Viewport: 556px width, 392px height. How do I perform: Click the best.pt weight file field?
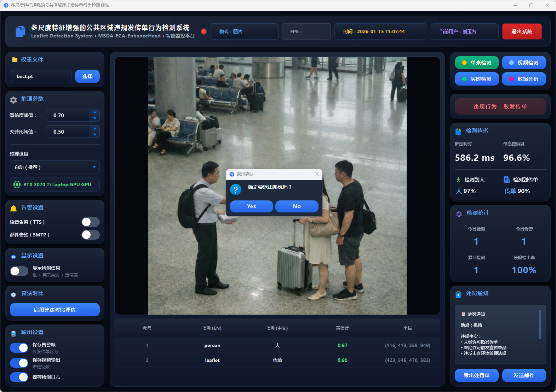41,76
